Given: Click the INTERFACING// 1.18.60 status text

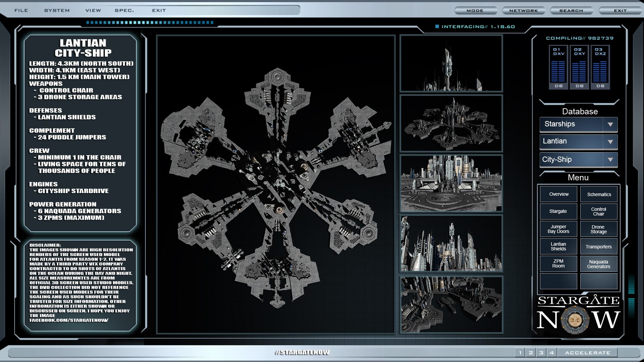Looking at the screenshot, I should [x=478, y=26].
